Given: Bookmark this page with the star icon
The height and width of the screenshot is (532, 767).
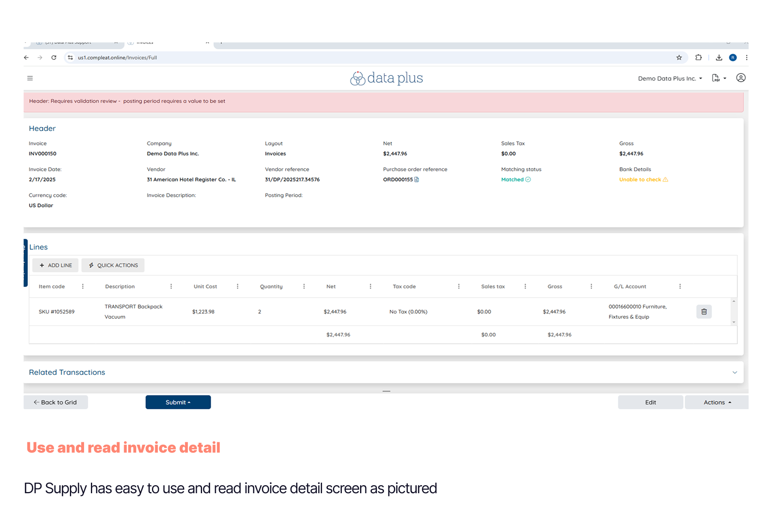Looking at the screenshot, I should [x=679, y=57].
